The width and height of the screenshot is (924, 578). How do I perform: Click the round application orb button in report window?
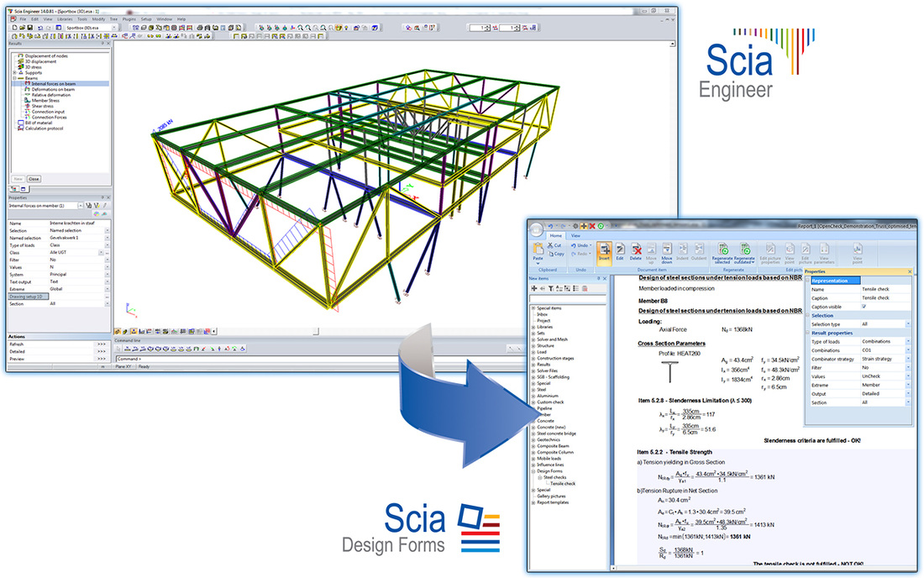(536, 229)
